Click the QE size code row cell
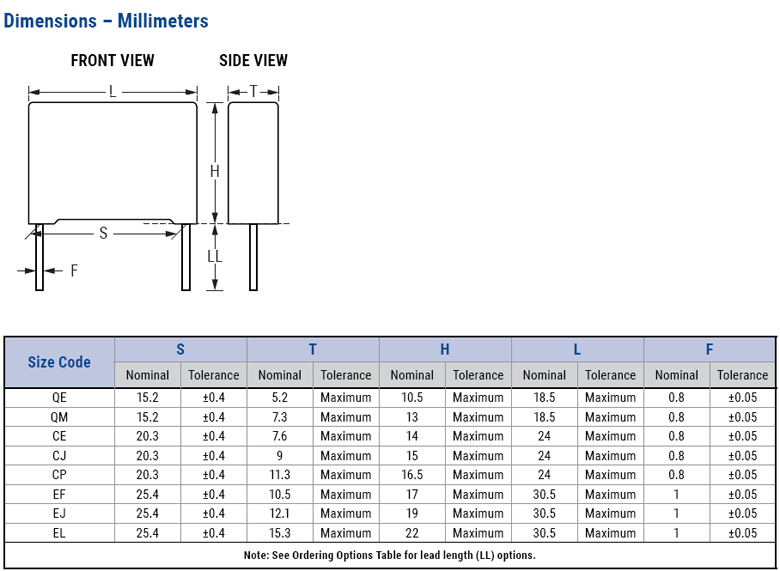This screenshot has height=571, width=780. tap(59, 397)
